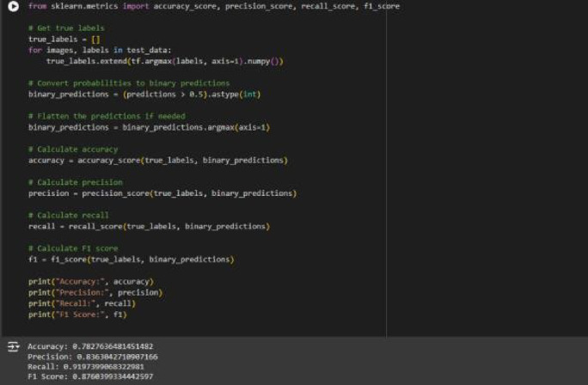Run the code cell with play button
The image size is (588, 385).
(x=13, y=6)
